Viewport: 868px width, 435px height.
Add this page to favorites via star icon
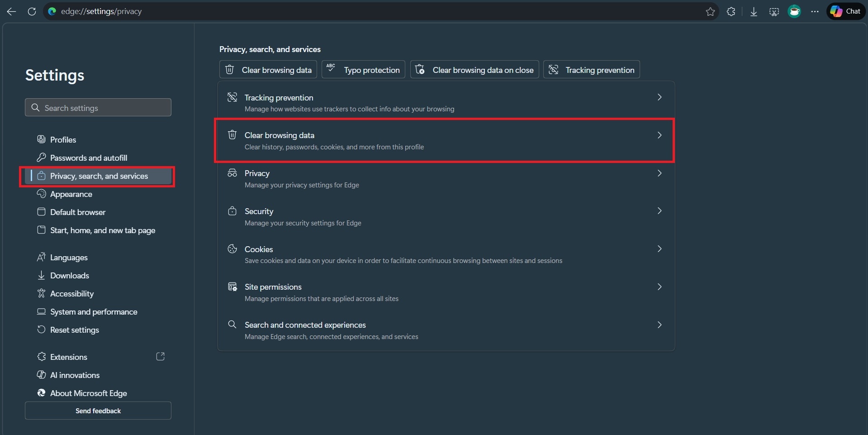pos(710,11)
